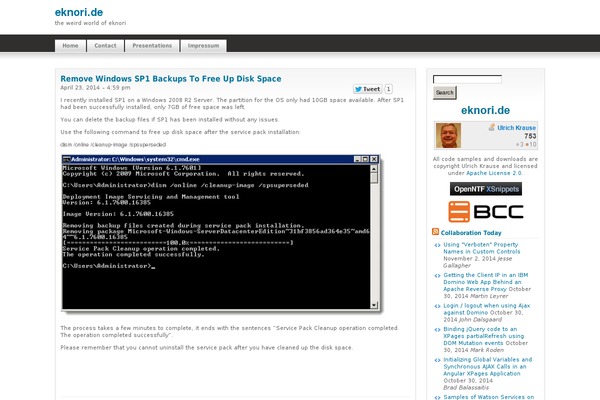Click the OpenNTF XSnippets banner
Viewport: 600px width, 400px height.
(486, 189)
